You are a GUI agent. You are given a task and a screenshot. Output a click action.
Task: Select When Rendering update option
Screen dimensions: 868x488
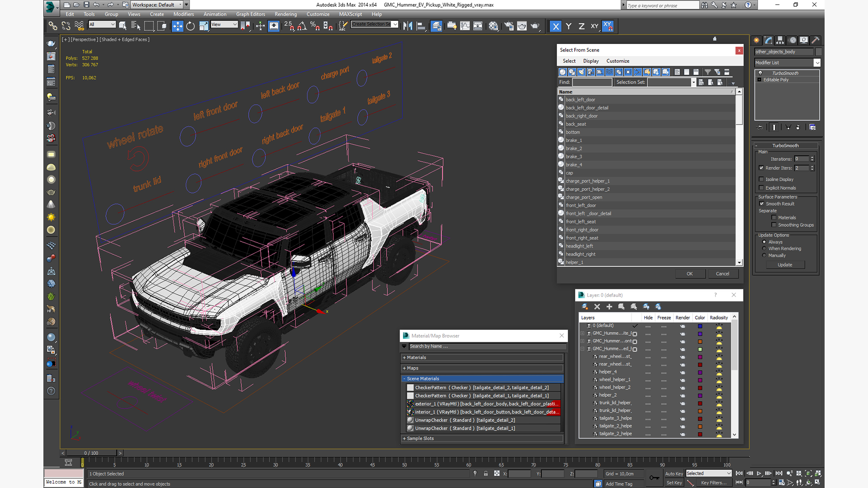[764, 249]
